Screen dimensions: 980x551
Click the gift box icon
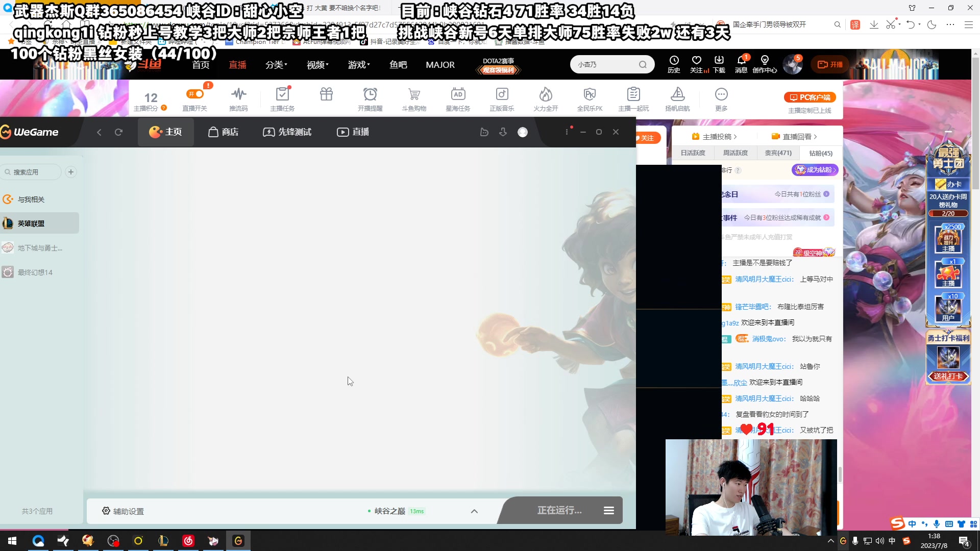[326, 94]
